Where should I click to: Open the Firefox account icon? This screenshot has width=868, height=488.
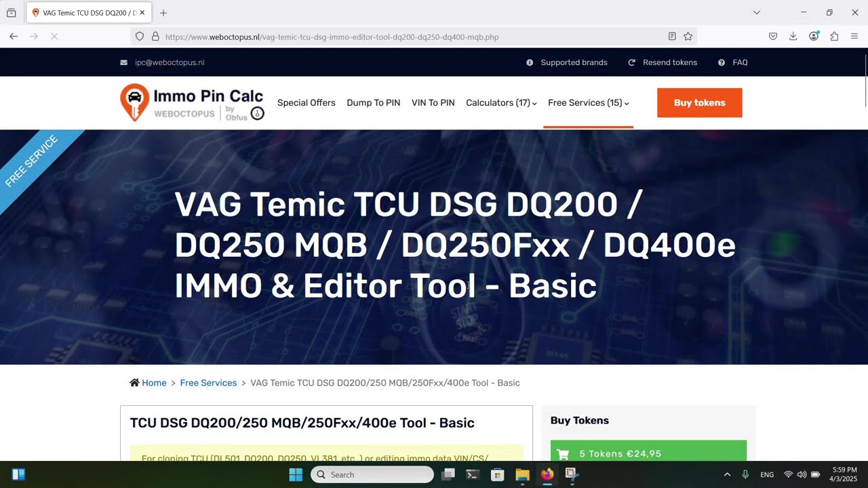point(814,37)
